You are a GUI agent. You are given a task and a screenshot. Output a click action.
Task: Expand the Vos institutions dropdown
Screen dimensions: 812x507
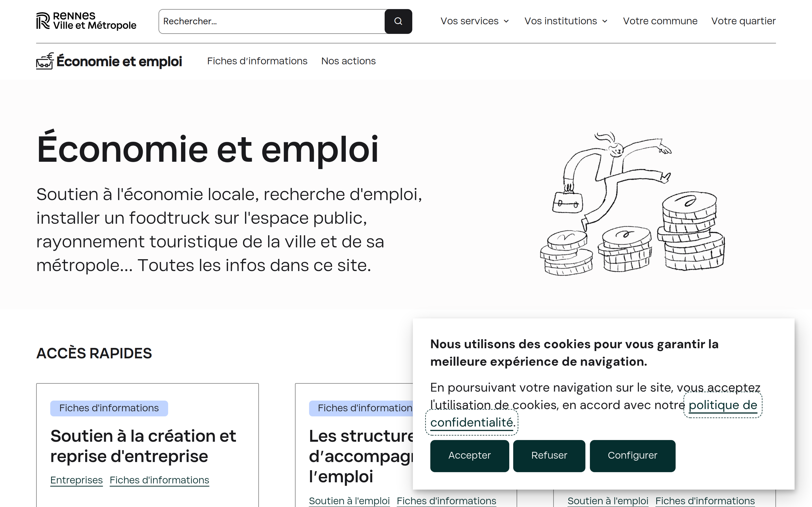tap(566, 21)
